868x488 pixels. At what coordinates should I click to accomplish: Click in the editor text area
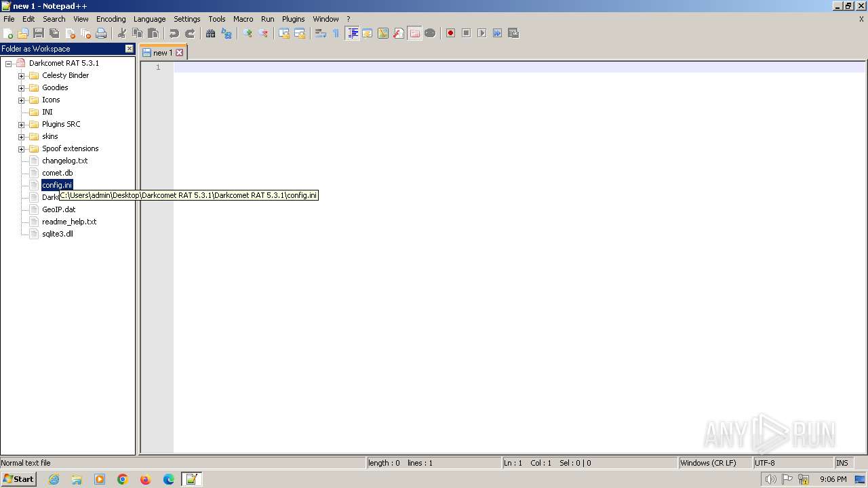click(x=519, y=258)
